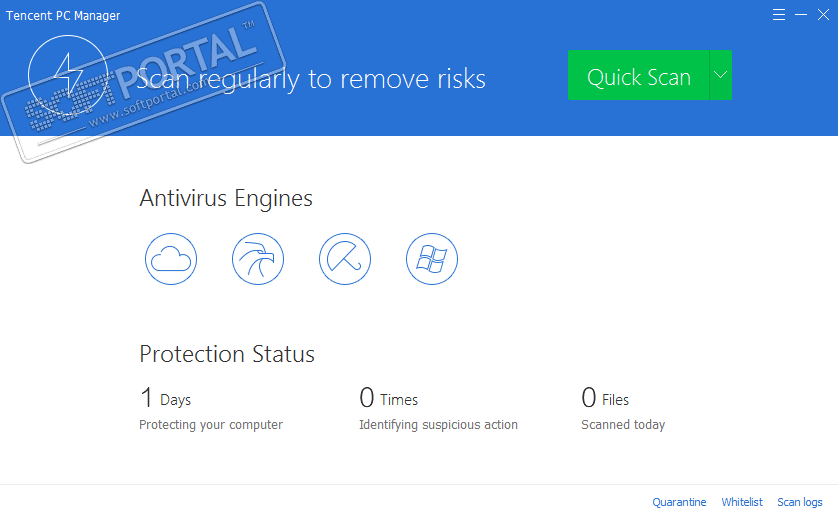Expand the Quick Scan dropdown arrow
The height and width of the screenshot is (518, 838).
coord(720,76)
